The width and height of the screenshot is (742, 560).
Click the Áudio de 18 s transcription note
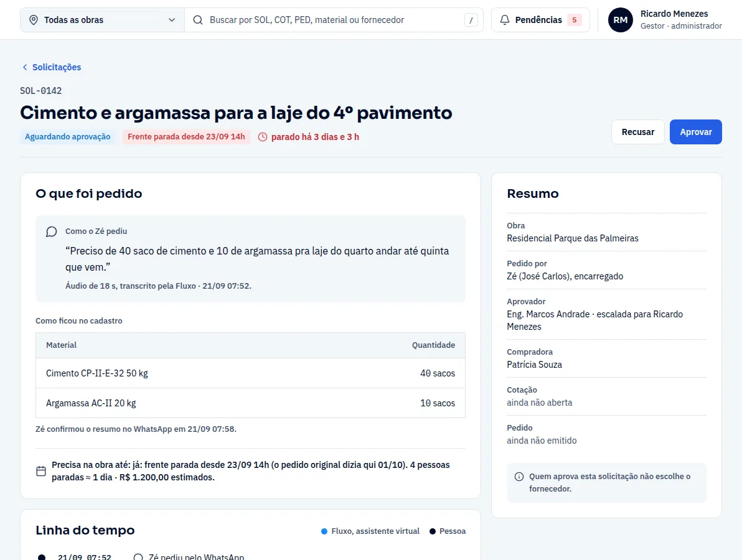coord(158,286)
